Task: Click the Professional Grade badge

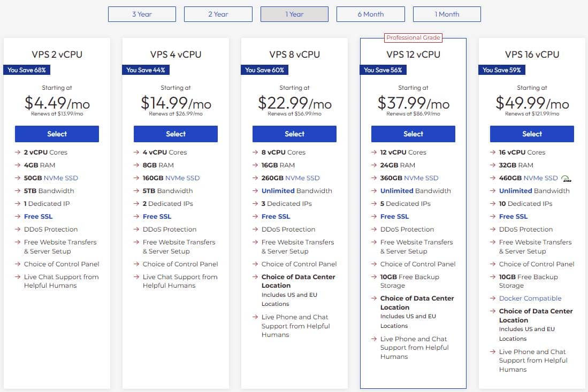Action: pos(413,38)
